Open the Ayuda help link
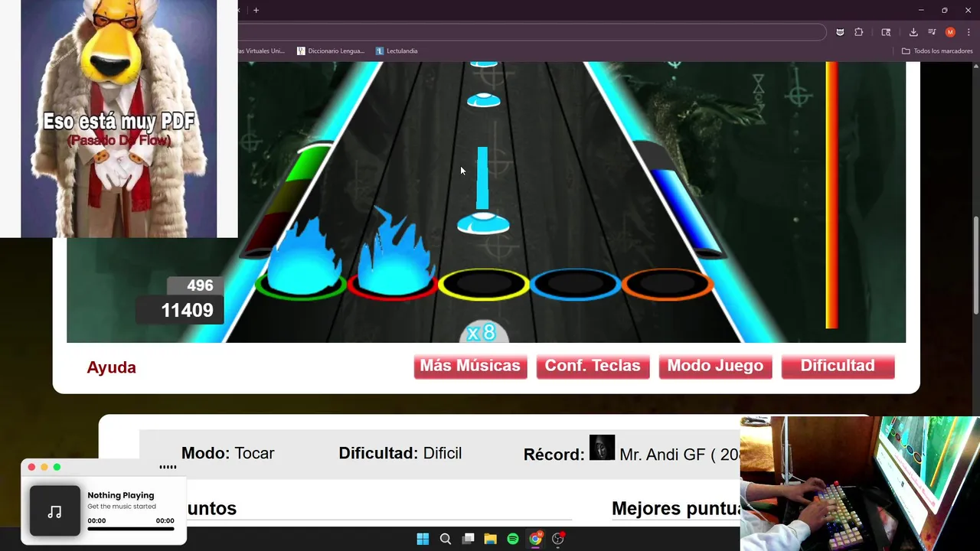Viewport: 980px width, 551px height. click(x=112, y=367)
